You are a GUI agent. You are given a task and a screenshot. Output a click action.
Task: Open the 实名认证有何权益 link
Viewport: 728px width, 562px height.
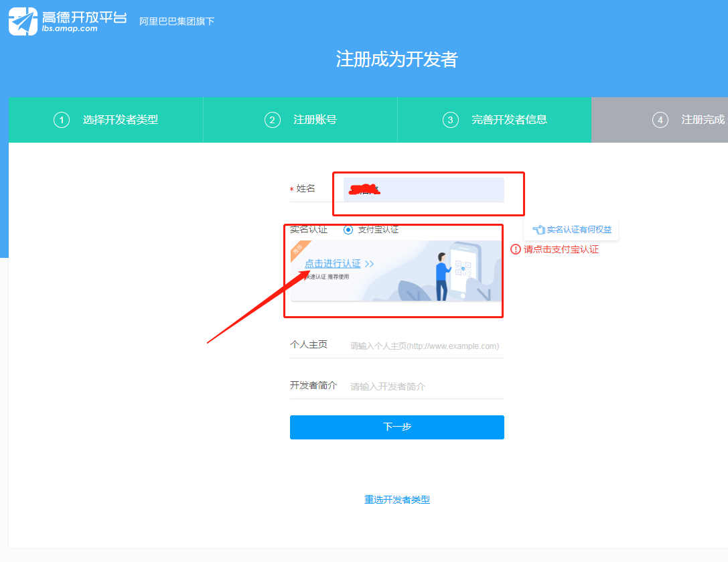[x=579, y=230]
